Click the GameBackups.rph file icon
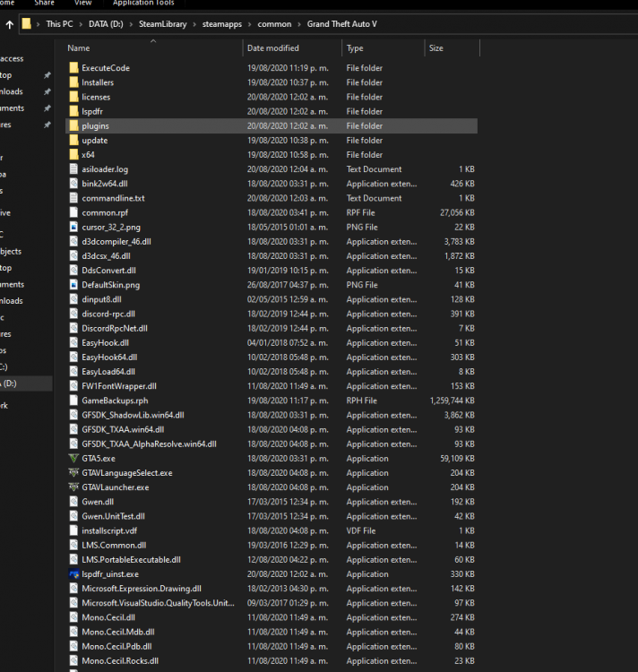Image resolution: width=638 pixels, height=672 pixels. [x=73, y=401]
